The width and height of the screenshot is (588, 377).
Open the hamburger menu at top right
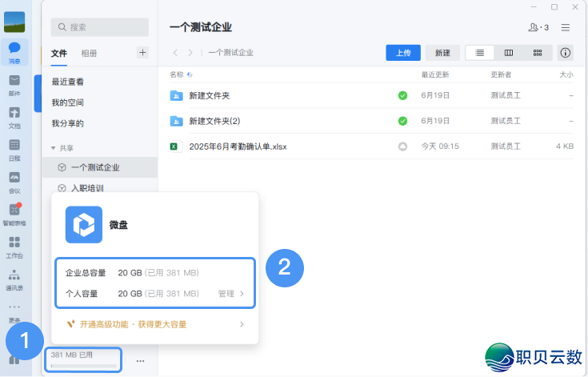coord(565,27)
